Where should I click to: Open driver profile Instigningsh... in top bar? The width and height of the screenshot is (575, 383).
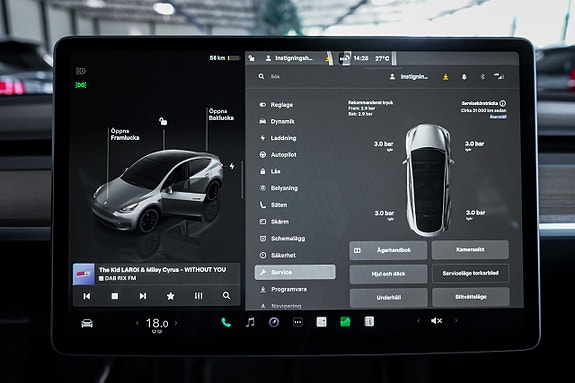[290, 58]
